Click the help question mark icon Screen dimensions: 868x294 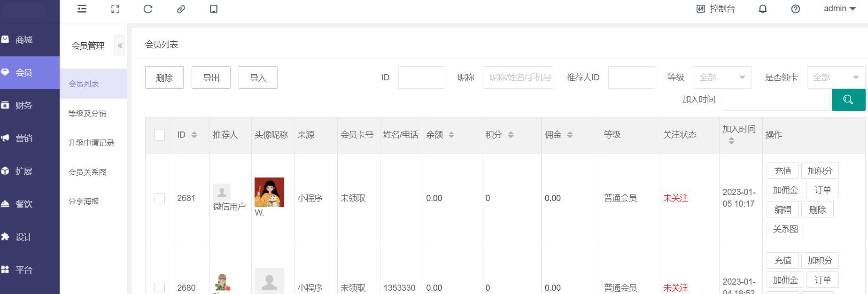tap(796, 9)
